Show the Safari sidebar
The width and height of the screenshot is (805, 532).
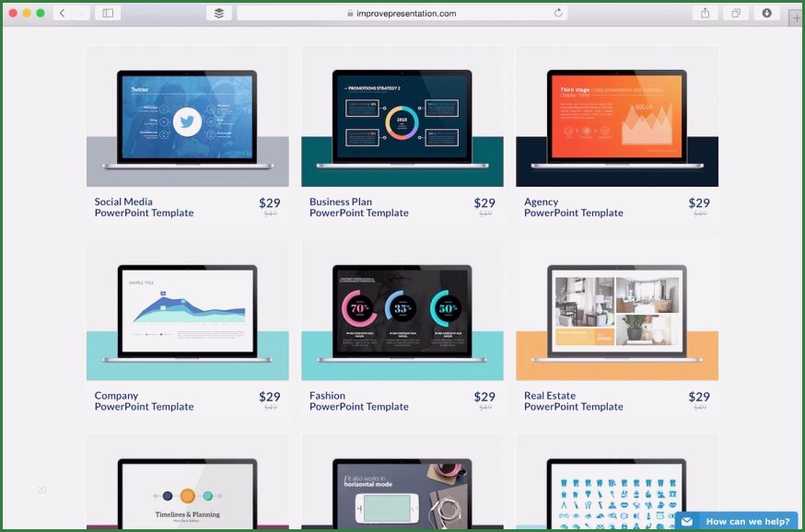click(108, 13)
